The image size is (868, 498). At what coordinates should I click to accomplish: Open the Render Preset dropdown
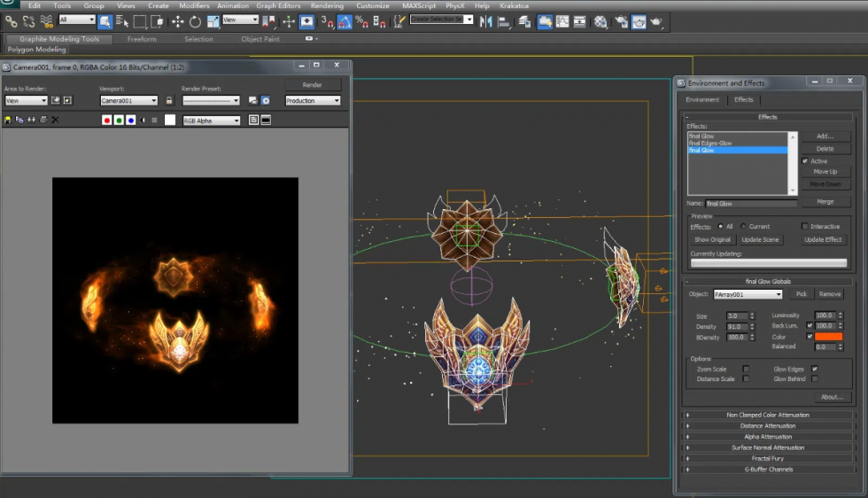pos(211,100)
